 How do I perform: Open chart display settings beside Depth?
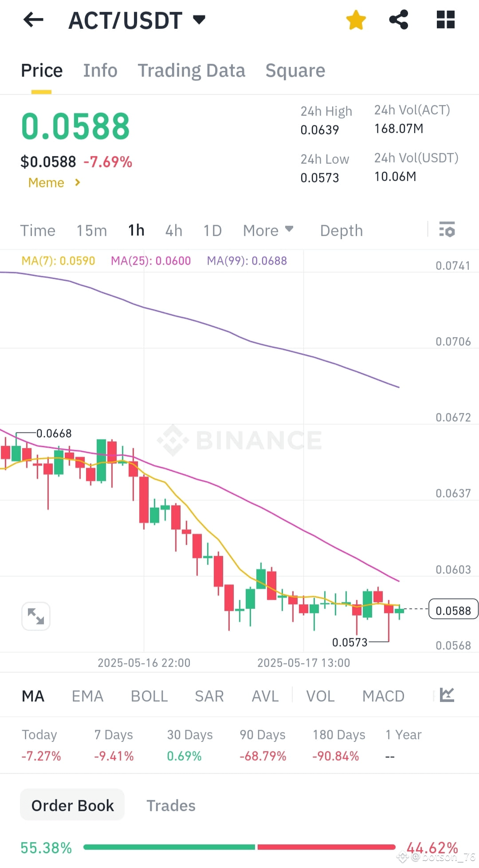[448, 230]
